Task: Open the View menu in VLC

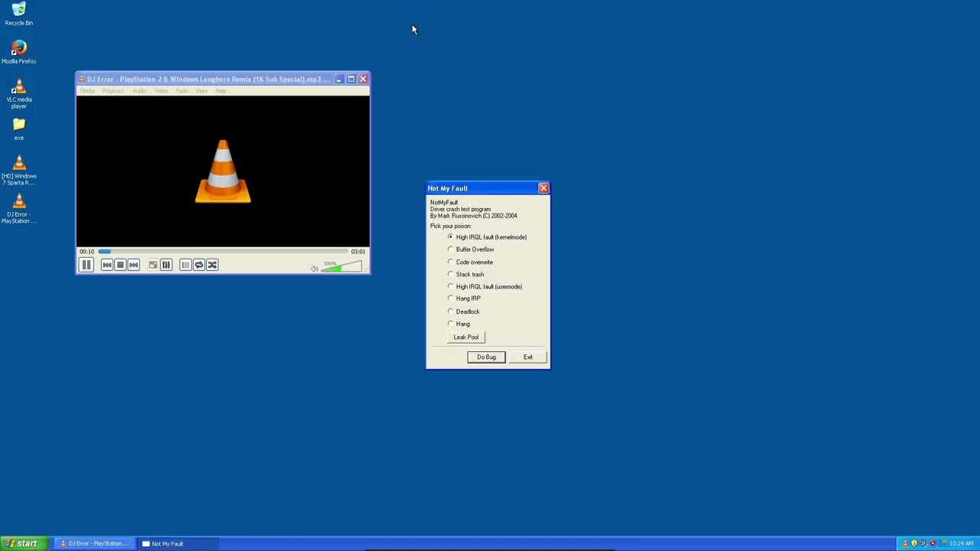Action: click(x=201, y=91)
